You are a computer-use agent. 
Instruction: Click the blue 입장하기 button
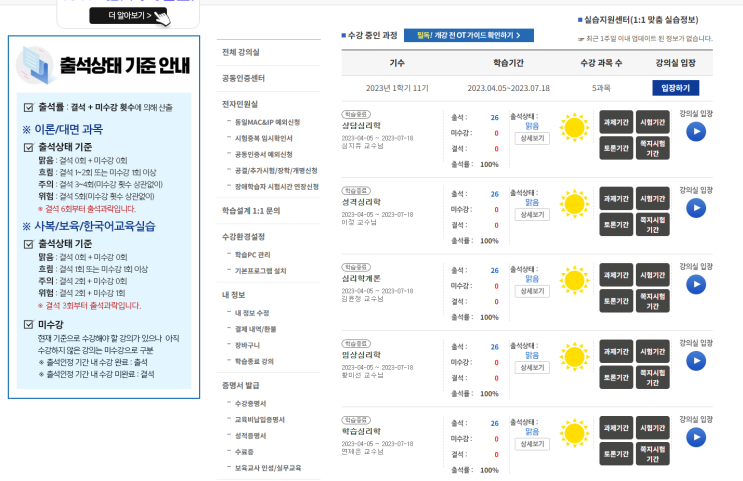tap(675, 88)
